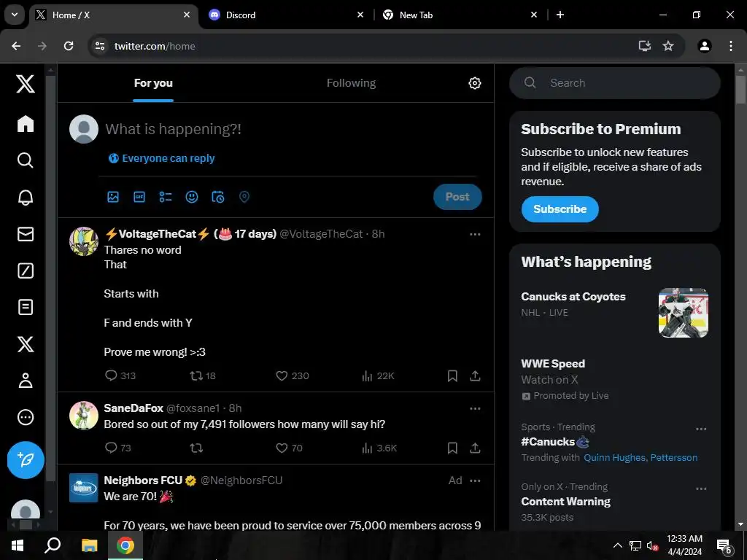Bookmark this page with star icon

(x=668, y=46)
